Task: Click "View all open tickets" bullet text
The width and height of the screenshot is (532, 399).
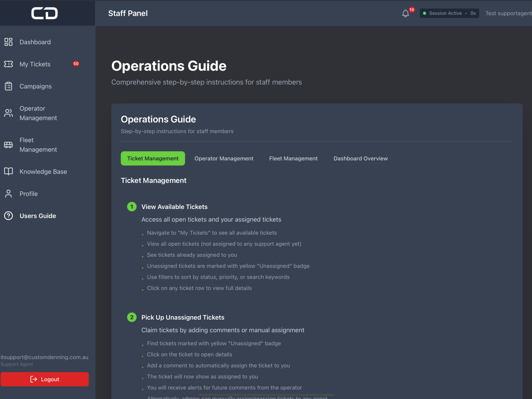Action: 224,244
